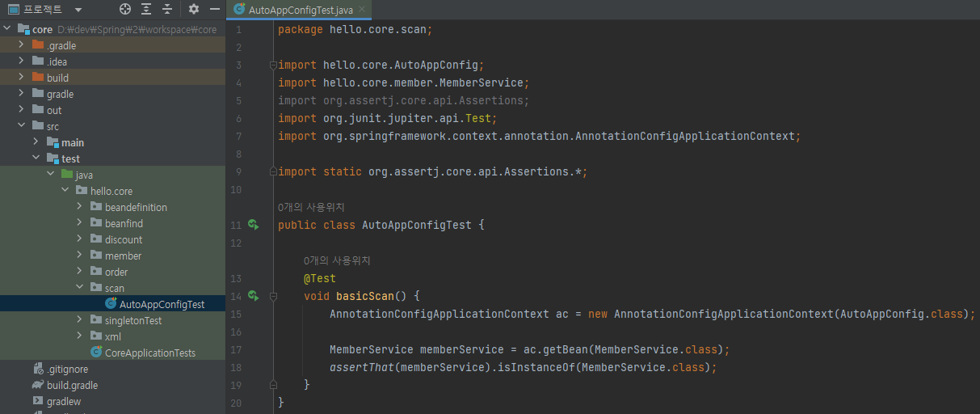The width and height of the screenshot is (980, 414).
Task: Click the .gitignore file icon
Action: coord(38,369)
